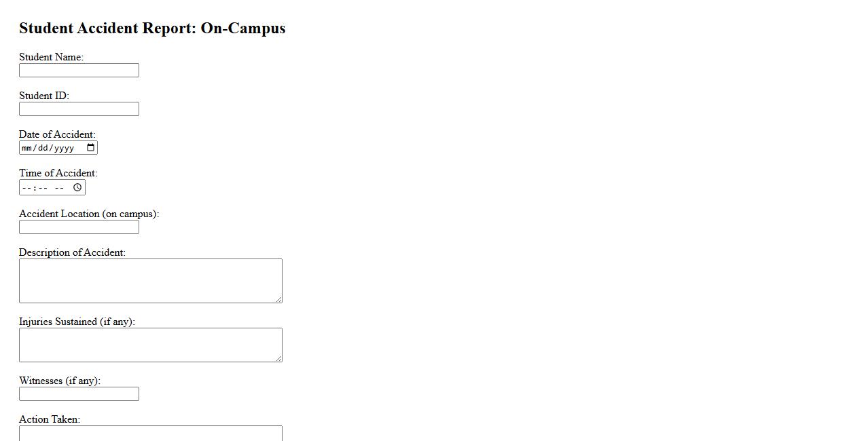Image resolution: width=868 pixels, height=441 pixels.
Task: Select the day segment of accident date
Action: click(x=43, y=148)
